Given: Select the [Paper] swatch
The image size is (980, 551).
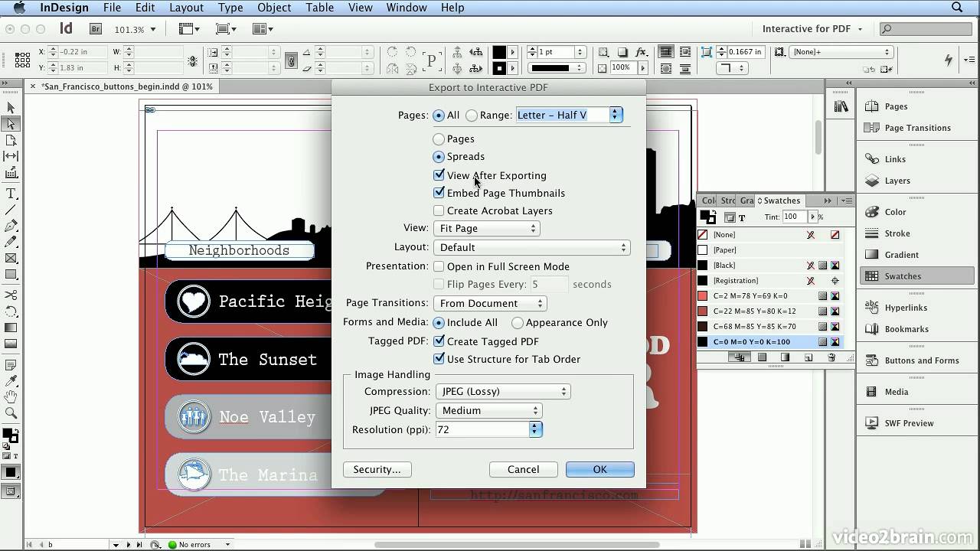Looking at the screenshot, I should pos(769,250).
